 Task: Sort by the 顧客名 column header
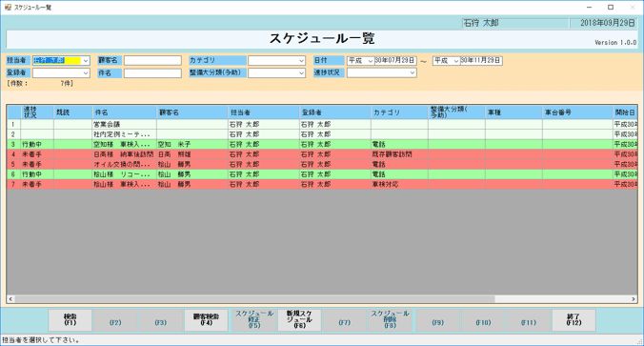[191, 112]
